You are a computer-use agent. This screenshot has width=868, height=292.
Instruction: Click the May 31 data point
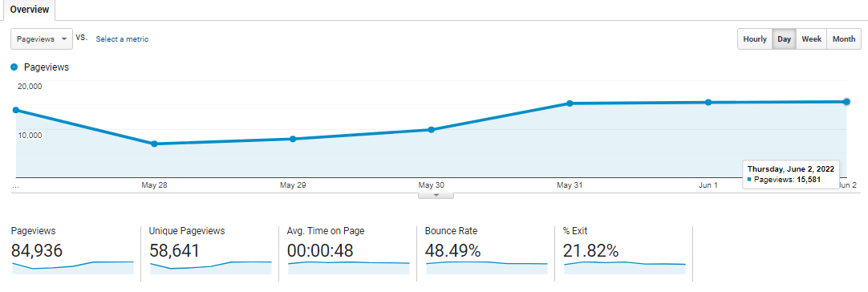click(570, 103)
